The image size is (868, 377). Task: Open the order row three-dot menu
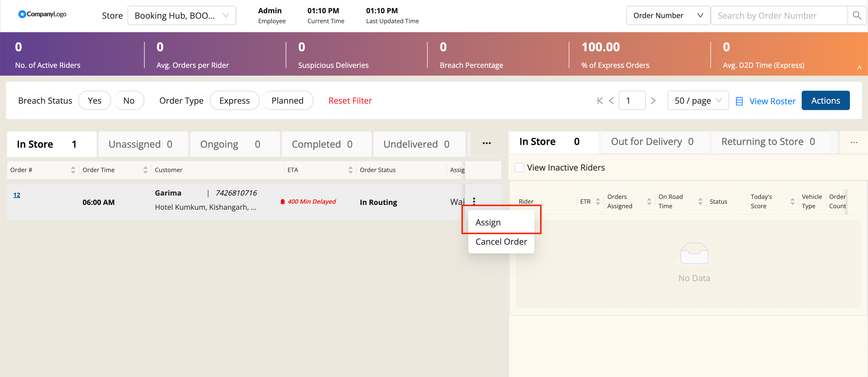474,202
